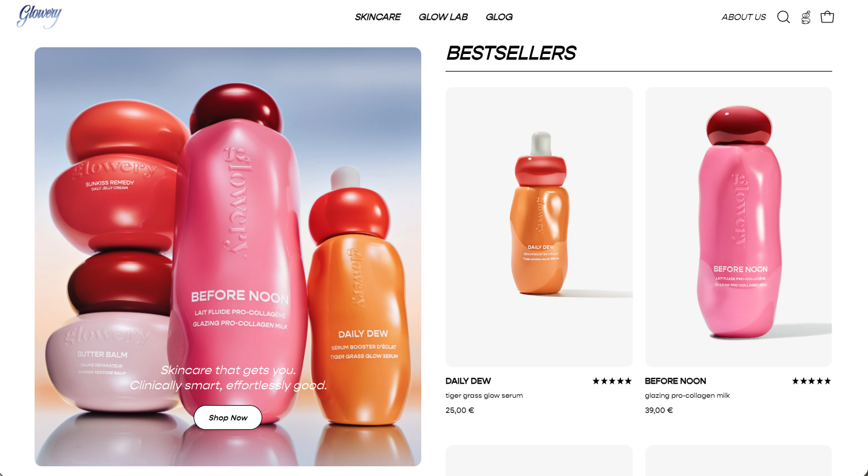Click the BESTSELLERS heading
This screenshot has width=868, height=476.
click(511, 53)
